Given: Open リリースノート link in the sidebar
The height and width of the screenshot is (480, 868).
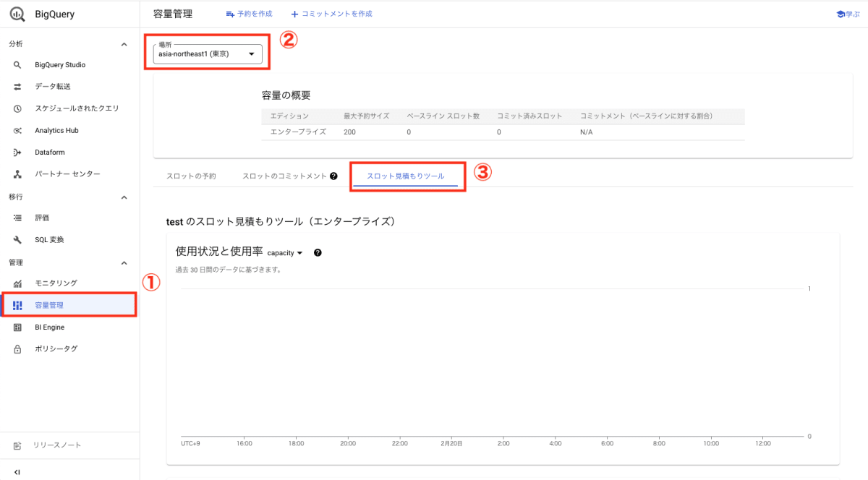Looking at the screenshot, I should (x=58, y=445).
